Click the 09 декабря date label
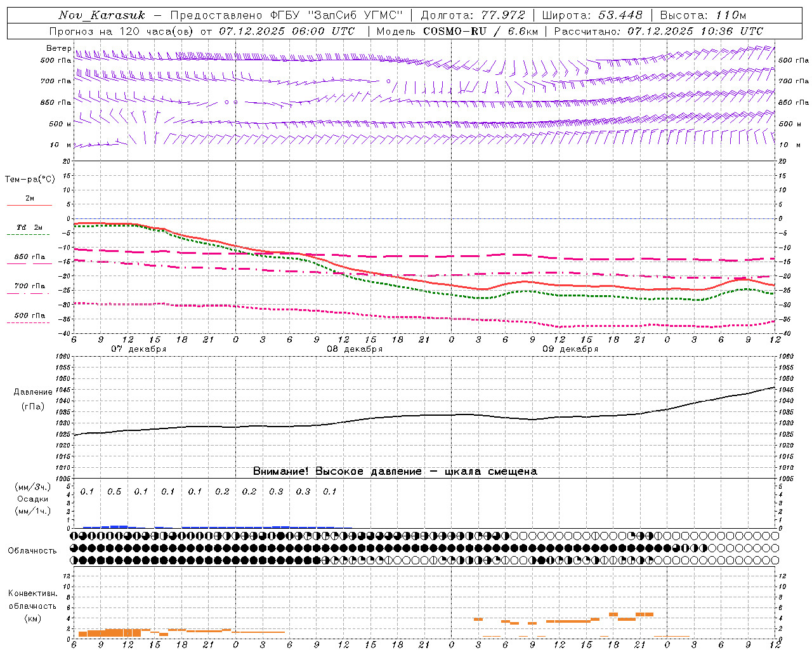The height and width of the screenshot is (650, 812). pyautogui.click(x=570, y=349)
